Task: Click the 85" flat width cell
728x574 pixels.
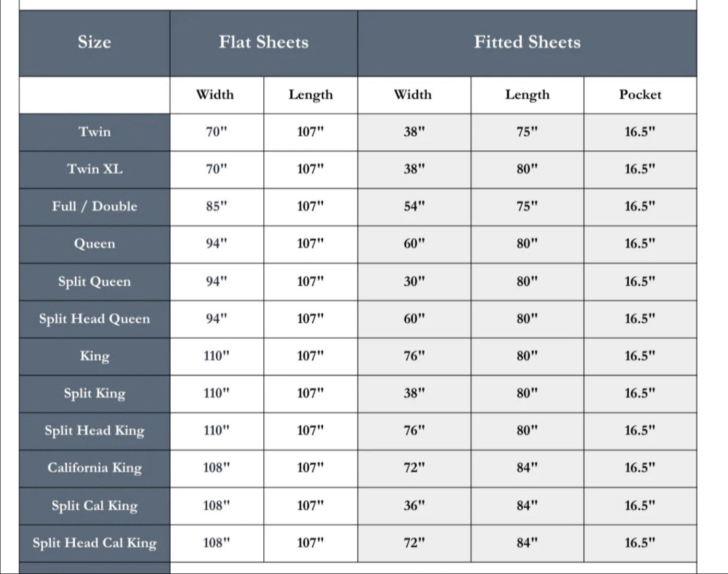Action: [216, 206]
